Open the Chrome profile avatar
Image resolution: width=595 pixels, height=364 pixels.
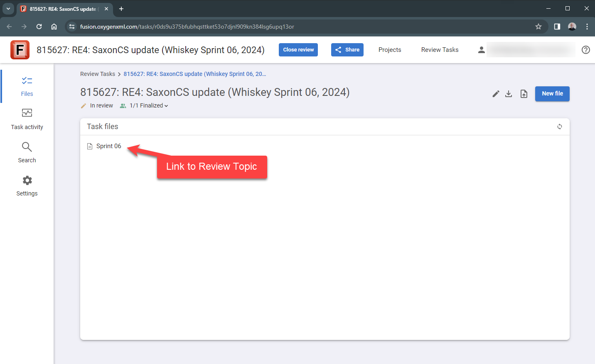[572, 27]
